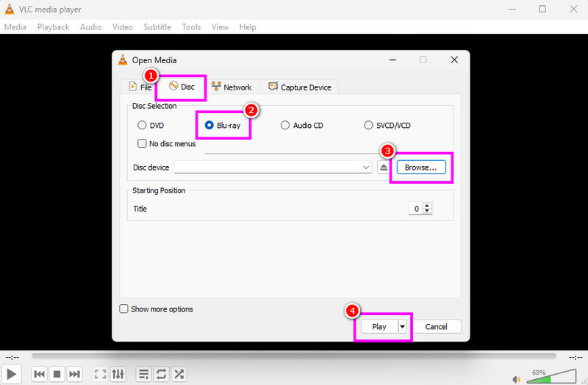Screen dimensions: 588x385
Task: Skip to previous media track
Action: 40,374
